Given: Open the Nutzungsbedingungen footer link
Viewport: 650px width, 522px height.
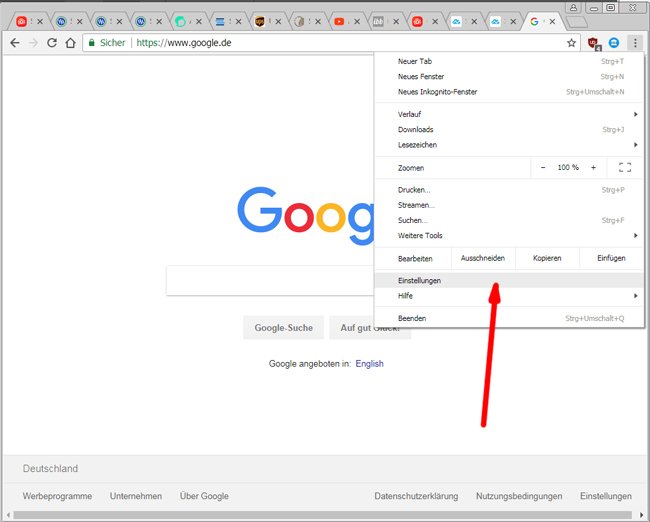Looking at the screenshot, I should click(x=519, y=496).
